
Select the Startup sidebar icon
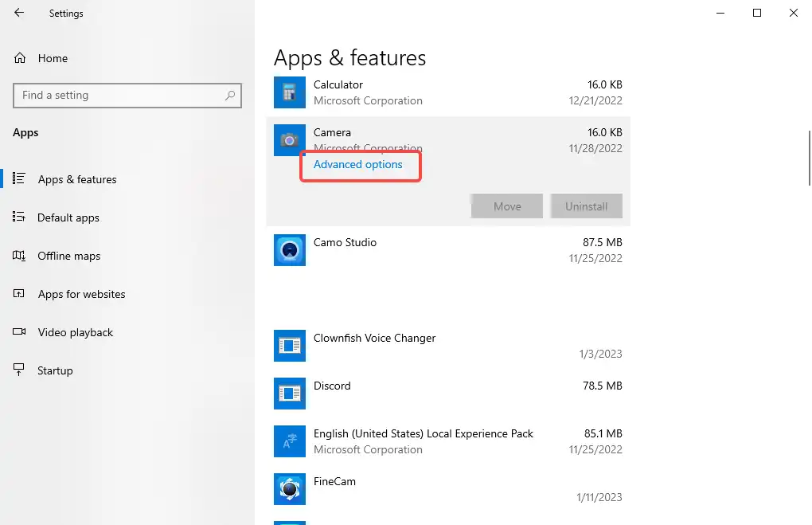click(x=18, y=370)
